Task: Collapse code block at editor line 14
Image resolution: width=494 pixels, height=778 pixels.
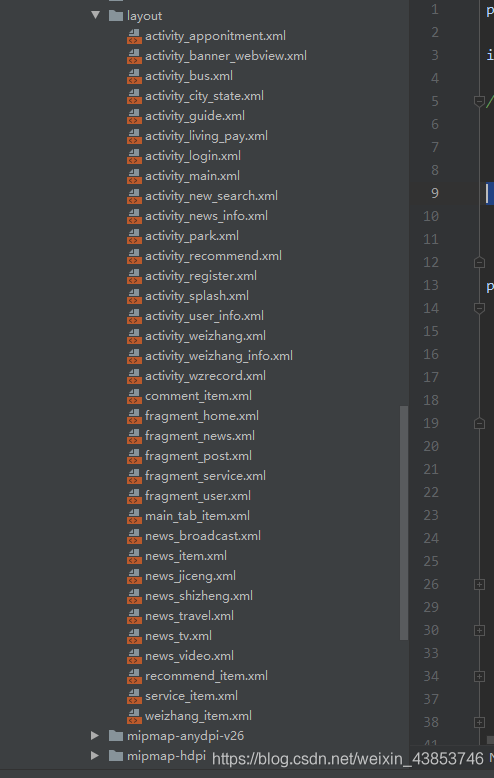Action: (x=479, y=308)
